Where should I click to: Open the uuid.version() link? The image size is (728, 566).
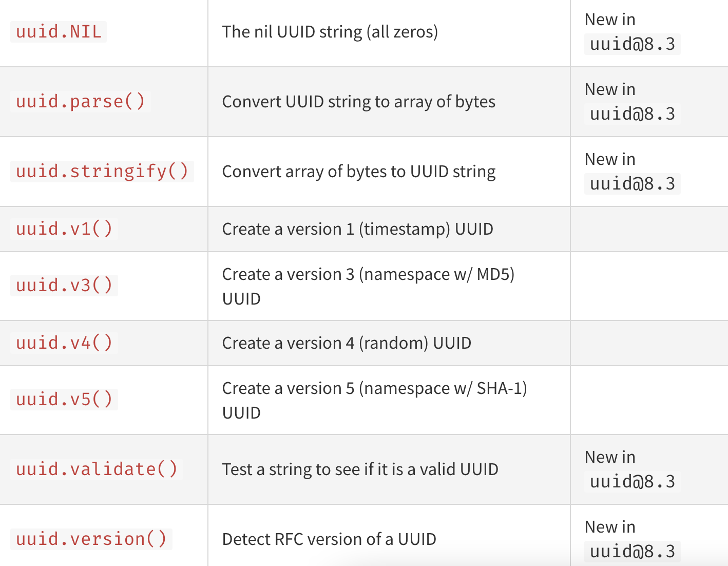[91, 539]
